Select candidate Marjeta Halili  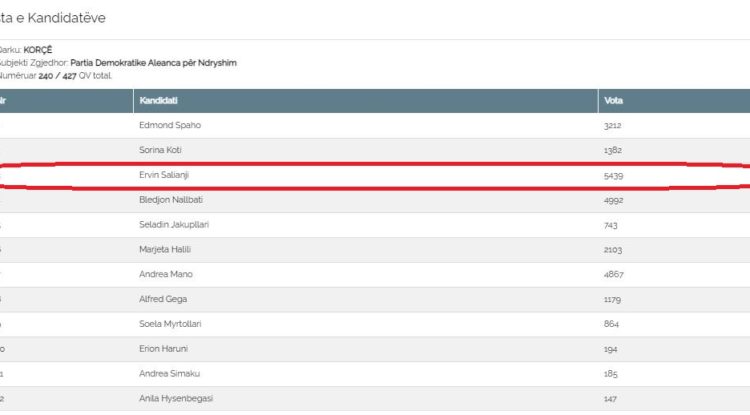point(163,250)
